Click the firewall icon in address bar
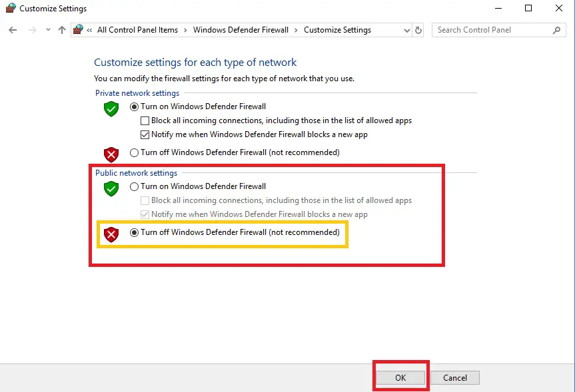Image resolution: width=575 pixels, height=392 pixels. (78, 29)
